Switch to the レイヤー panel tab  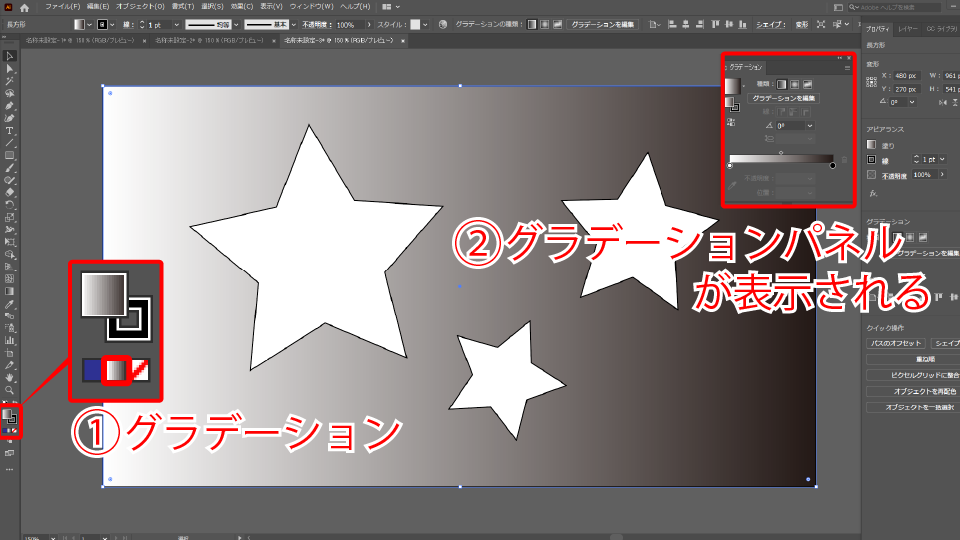click(907, 29)
